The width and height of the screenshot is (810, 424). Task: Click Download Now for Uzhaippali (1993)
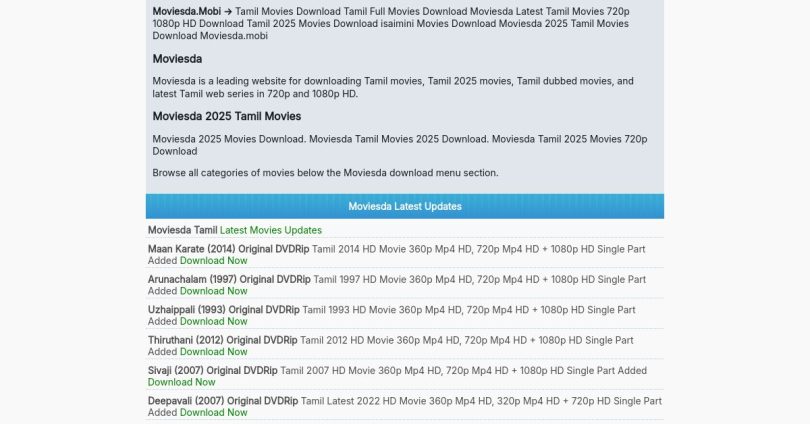tap(213, 322)
